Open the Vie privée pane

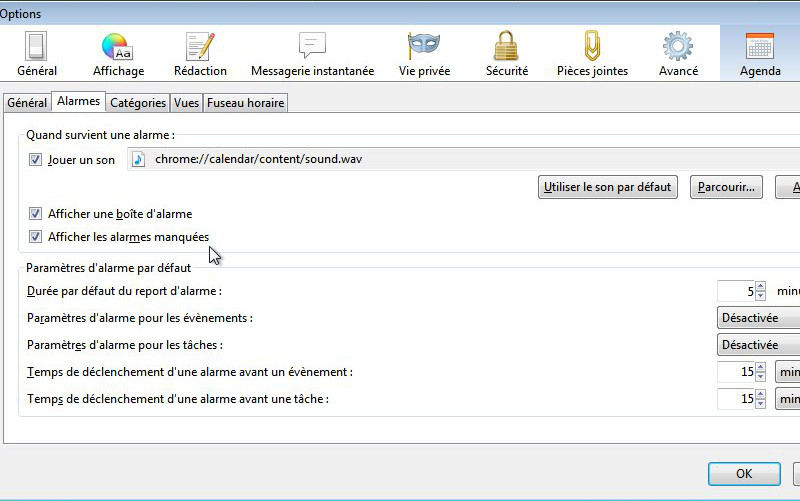(424, 54)
